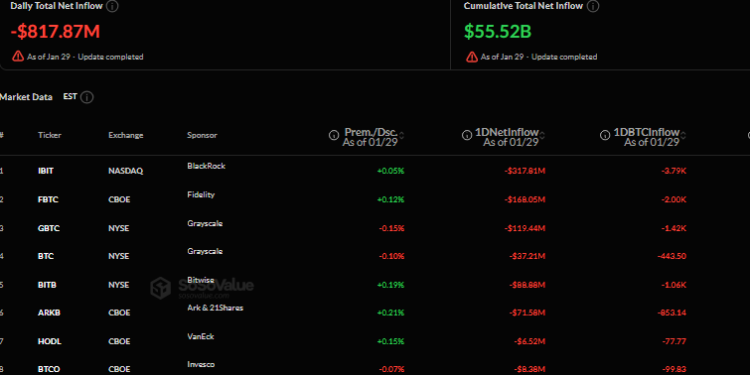Click the -$317.81M net inflow value
Viewport: 750px width, 375px height.
pyautogui.click(x=525, y=171)
